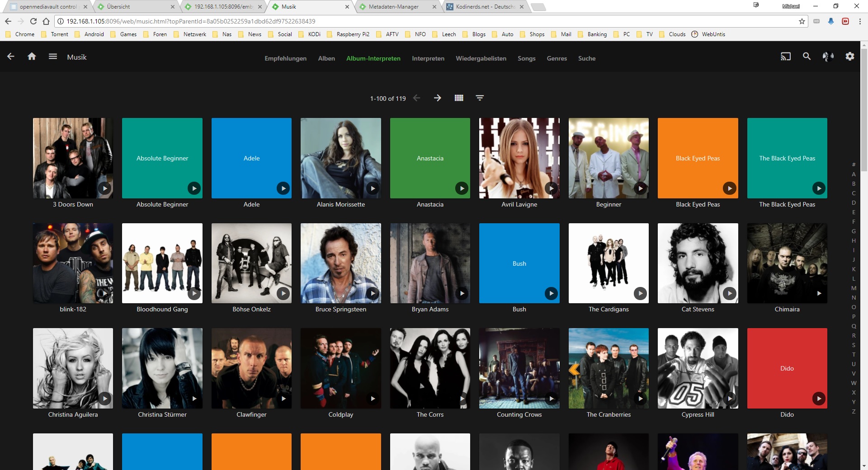Play 3 Doors Down via play button

click(105, 188)
